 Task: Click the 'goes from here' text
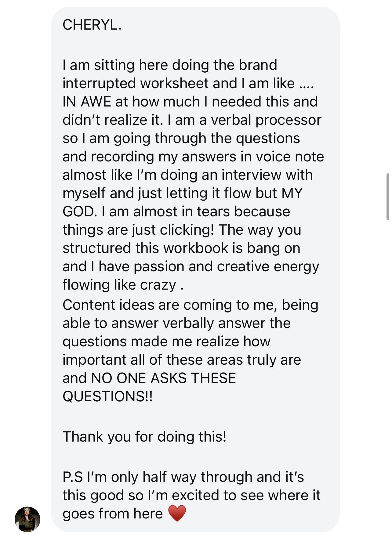[x=113, y=514]
